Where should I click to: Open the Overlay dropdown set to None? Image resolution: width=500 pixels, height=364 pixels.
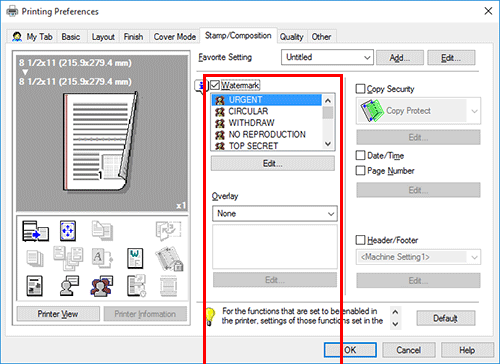[x=275, y=214]
